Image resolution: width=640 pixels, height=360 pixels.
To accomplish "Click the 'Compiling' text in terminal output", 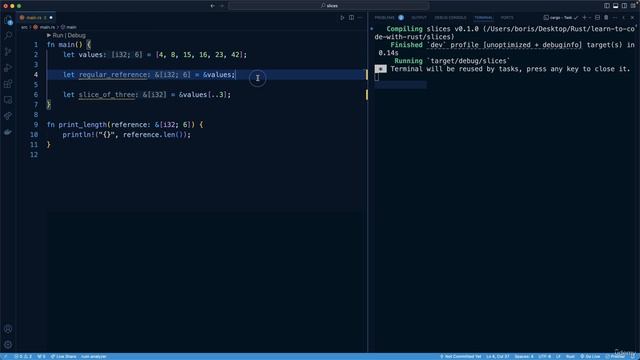I will pos(404,29).
